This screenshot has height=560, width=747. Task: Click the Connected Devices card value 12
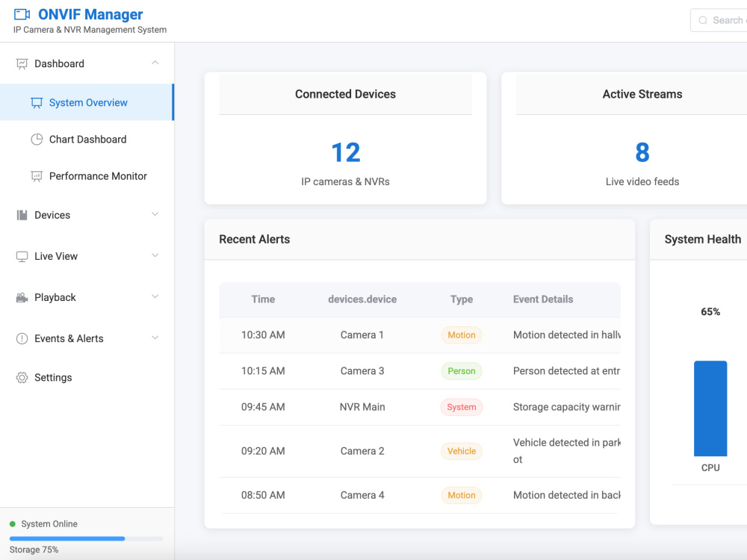345,152
